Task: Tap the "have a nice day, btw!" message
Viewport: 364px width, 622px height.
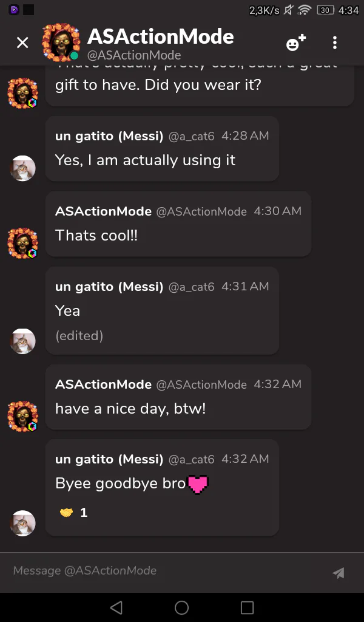Action: point(130,409)
